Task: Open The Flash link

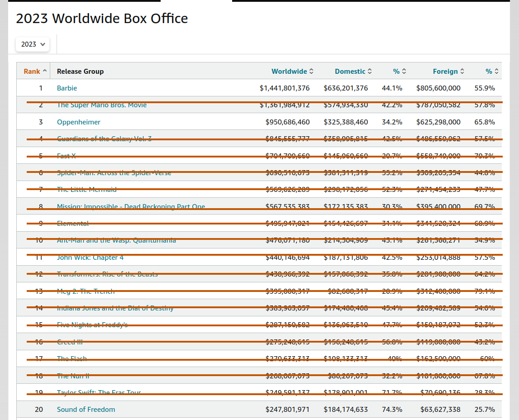Action: 72,359
